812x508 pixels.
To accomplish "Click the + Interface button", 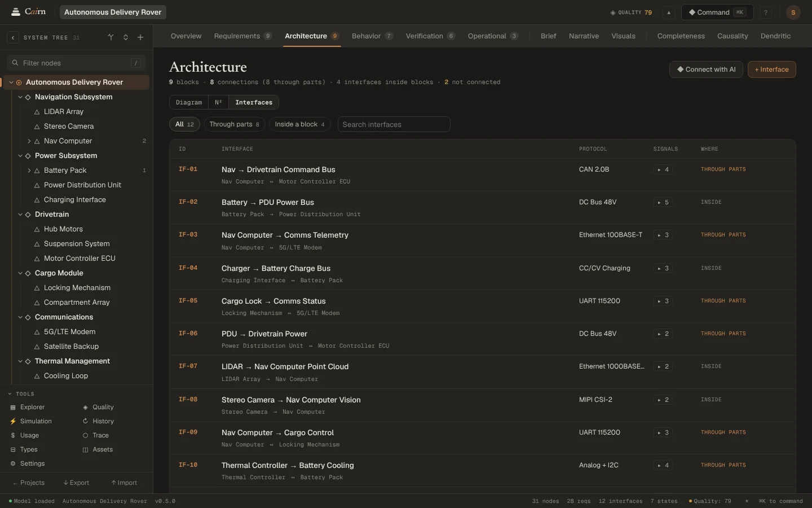I will click(771, 69).
